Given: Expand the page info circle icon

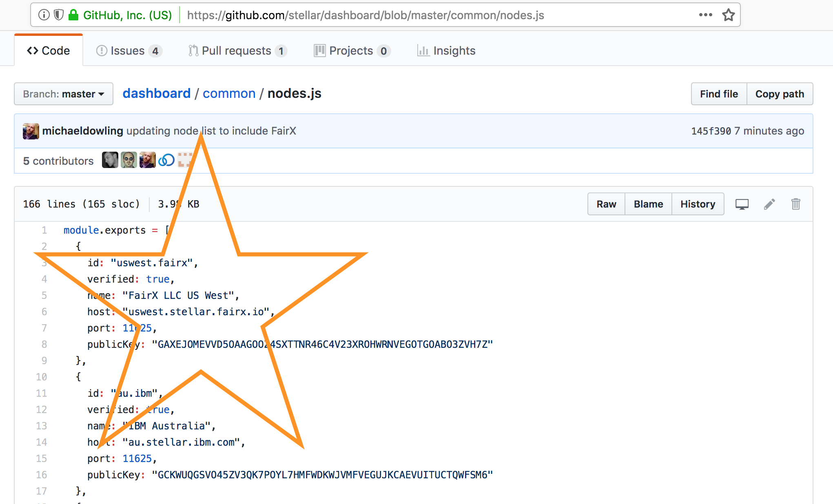Looking at the screenshot, I should coord(44,13).
